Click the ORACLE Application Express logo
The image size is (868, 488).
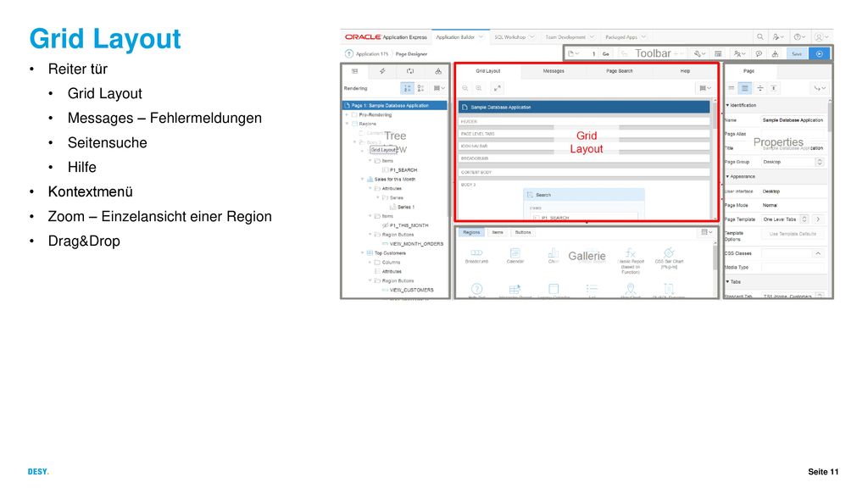click(x=386, y=37)
